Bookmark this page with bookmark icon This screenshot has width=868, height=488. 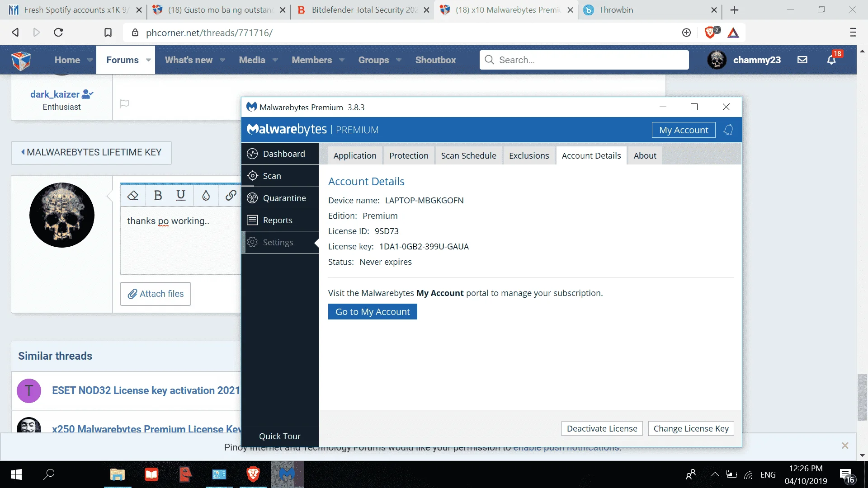click(x=108, y=33)
